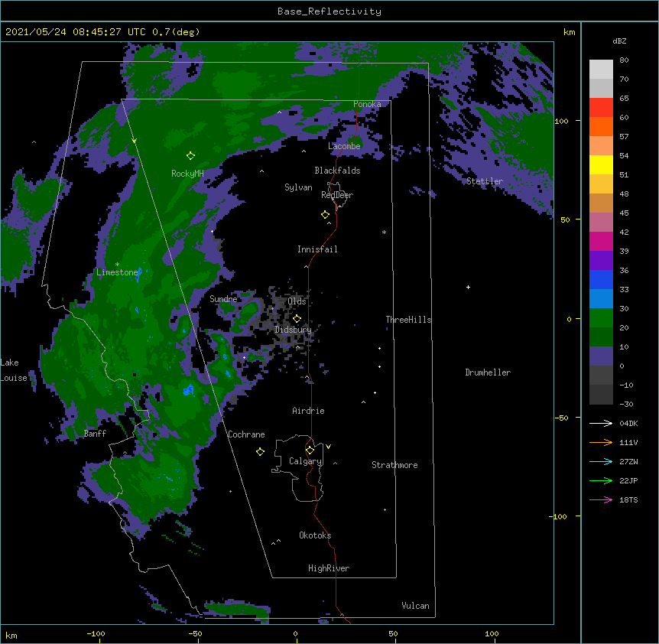Click the magenta 18TS arrow in legend
Screen dimensions: 659x644
point(601,499)
